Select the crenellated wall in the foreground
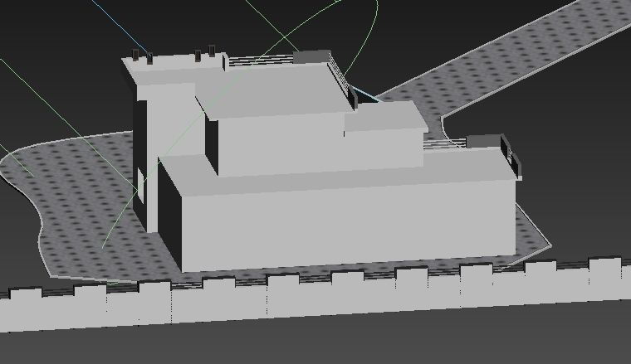Viewport: 631px width, 364px height. 315,295
